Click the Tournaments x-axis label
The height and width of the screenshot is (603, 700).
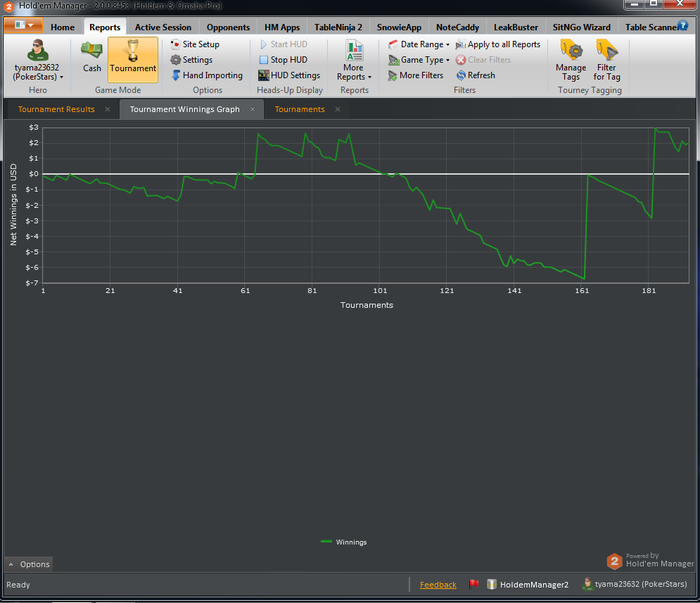pos(367,305)
